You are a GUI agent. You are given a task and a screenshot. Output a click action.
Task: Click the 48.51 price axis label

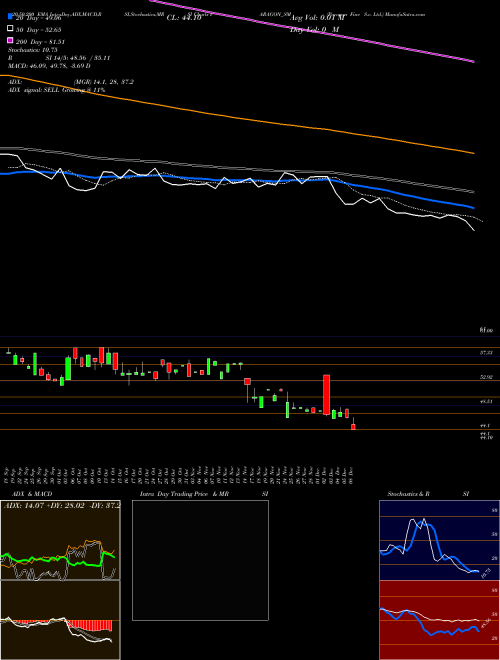point(486,402)
